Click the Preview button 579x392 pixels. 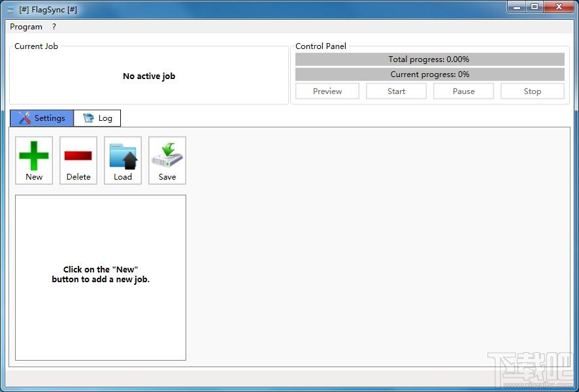(x=327, y=91)
